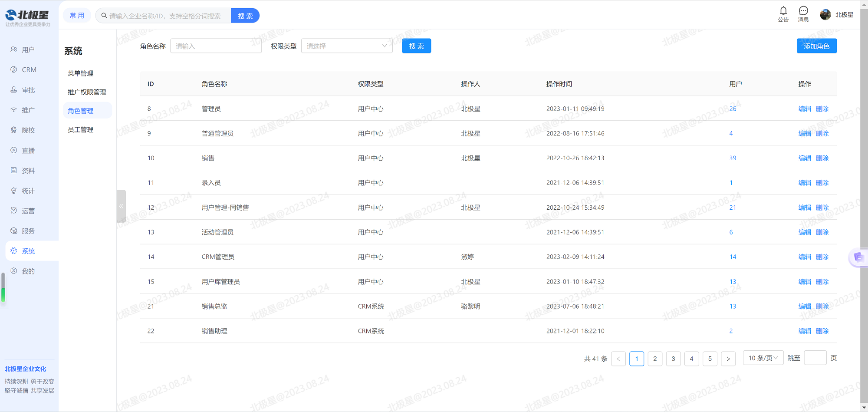Go to page 3

click(x=673, y=359)
